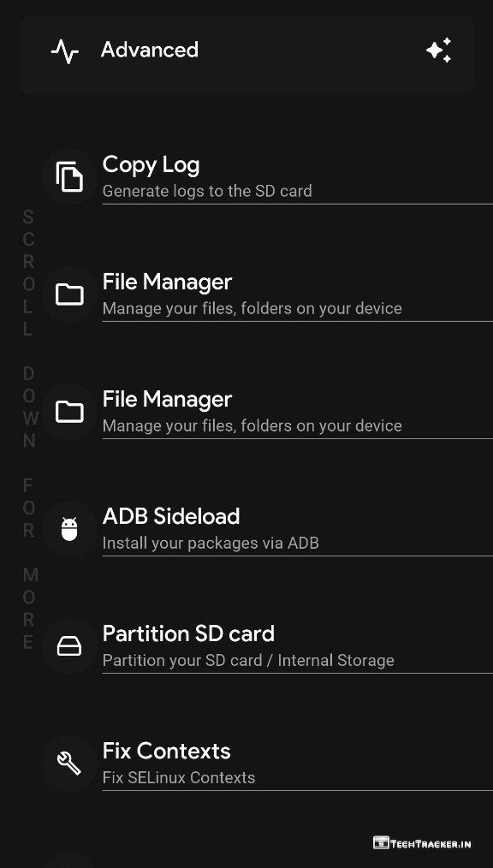Viewport: 493px width, 868px height.
Task: Tap the sparkle stars icon in header
Action: (x=439, y=51)
